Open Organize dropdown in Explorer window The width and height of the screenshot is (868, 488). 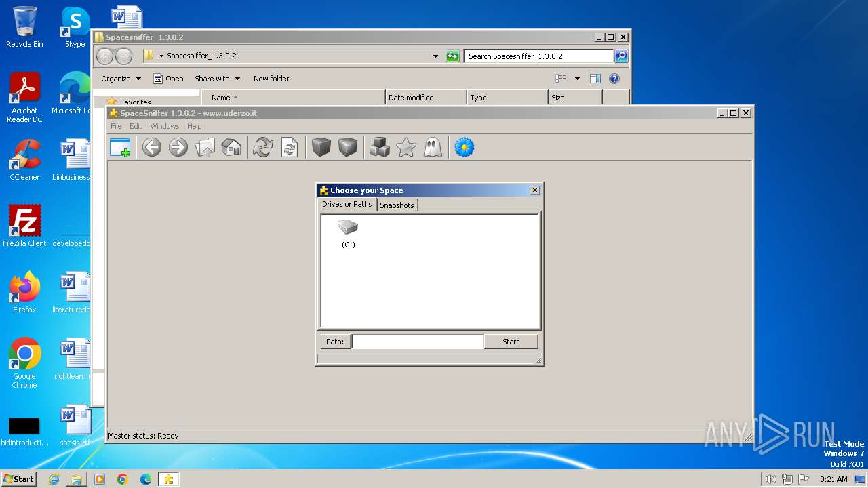pos(121,79)
